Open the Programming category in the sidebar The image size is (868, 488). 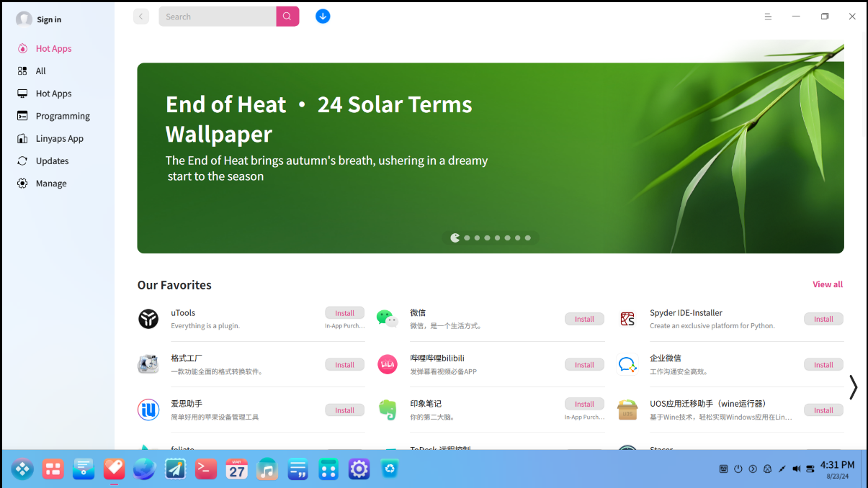[63, 116]
